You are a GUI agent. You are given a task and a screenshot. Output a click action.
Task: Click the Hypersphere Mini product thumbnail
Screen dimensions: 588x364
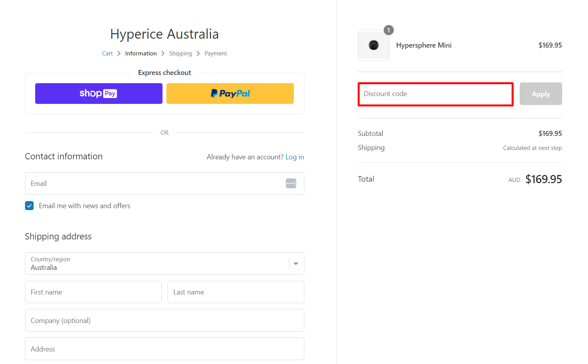374,45
